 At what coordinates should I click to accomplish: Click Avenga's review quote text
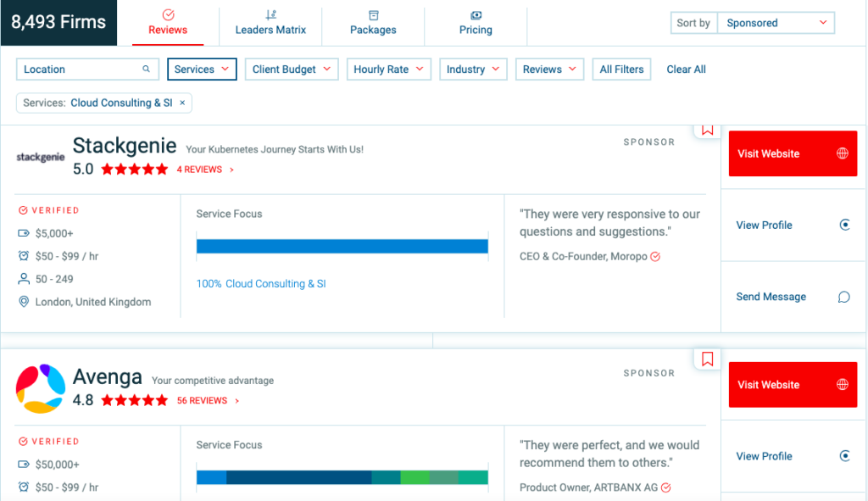tap(609, 454)
